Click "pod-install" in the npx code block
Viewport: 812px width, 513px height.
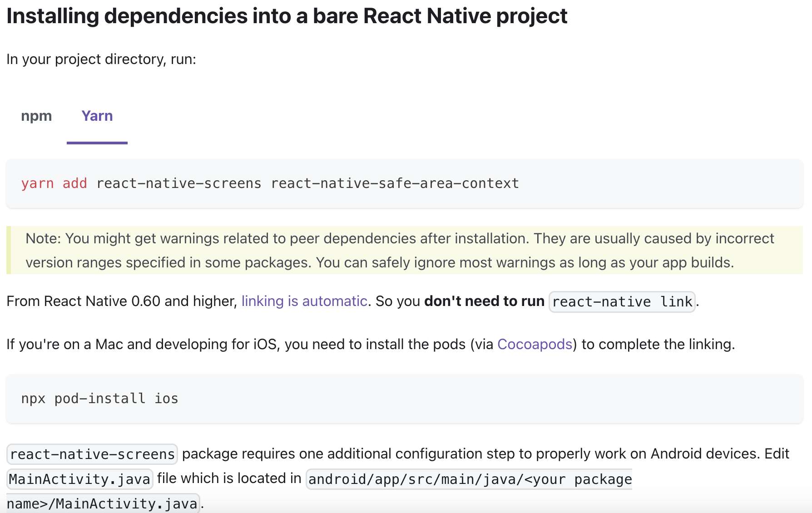point(100,399)
